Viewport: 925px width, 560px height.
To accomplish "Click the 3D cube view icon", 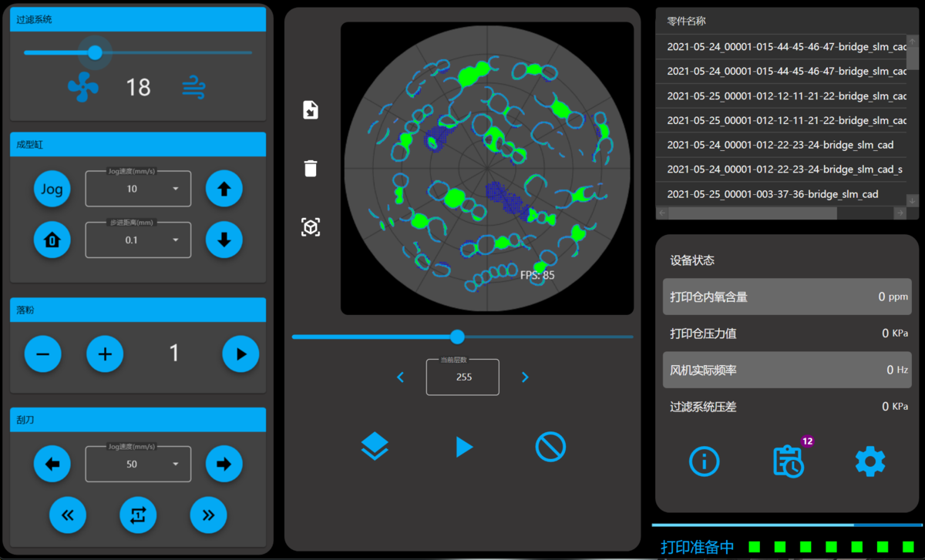I will click(310, 227).
